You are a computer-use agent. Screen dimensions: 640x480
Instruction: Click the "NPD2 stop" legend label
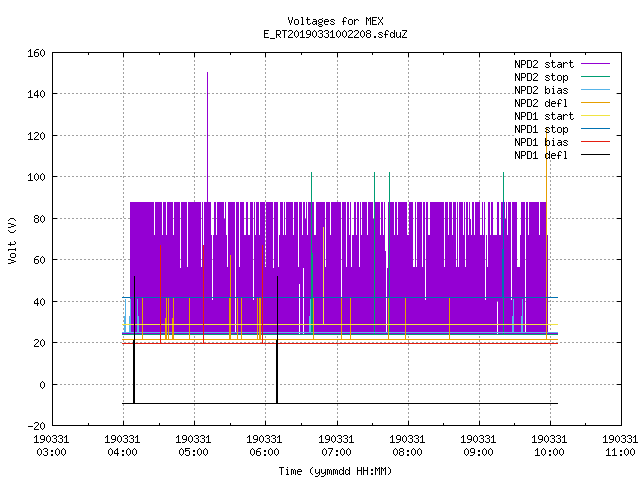tap(541, 77)
